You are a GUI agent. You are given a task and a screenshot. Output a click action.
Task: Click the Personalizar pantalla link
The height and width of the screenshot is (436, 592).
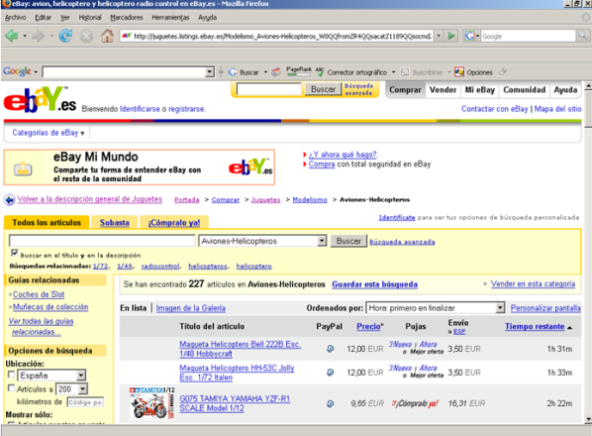(x=546, y=308)
